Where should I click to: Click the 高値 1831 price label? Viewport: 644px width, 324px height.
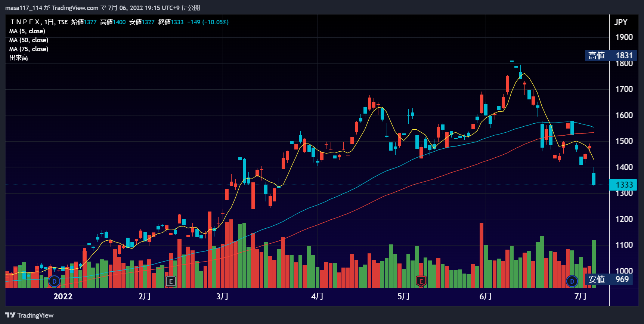[611, 56]
